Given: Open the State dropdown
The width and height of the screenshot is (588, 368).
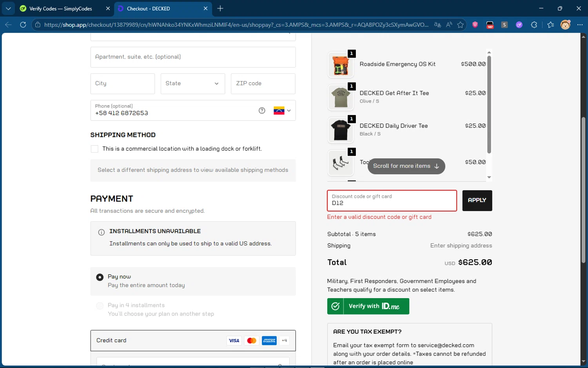Looking at the screenshot, I should (x=193, y=84).
